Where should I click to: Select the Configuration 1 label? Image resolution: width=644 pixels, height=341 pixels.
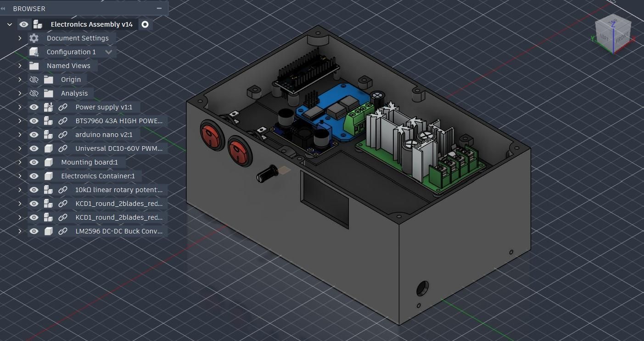coord(71,52)
